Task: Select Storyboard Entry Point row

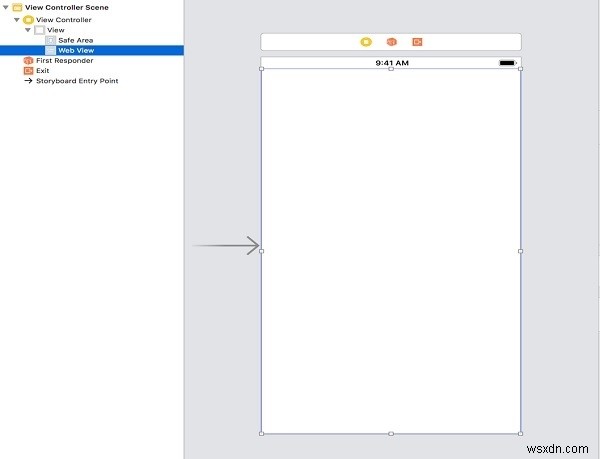Action: click(x=92, y=81)
